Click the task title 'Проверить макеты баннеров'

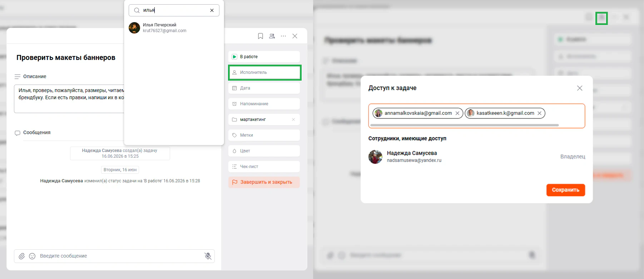66,57
